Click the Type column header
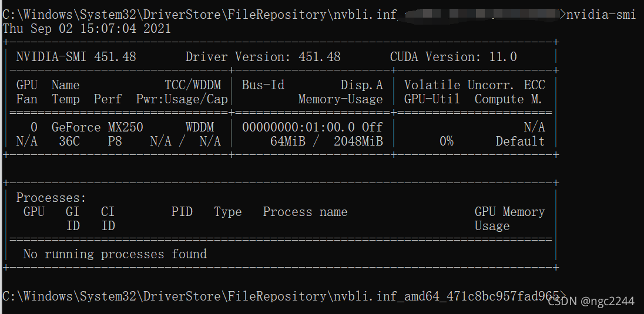Screen dimensions: 644x314 coord(228,212)
